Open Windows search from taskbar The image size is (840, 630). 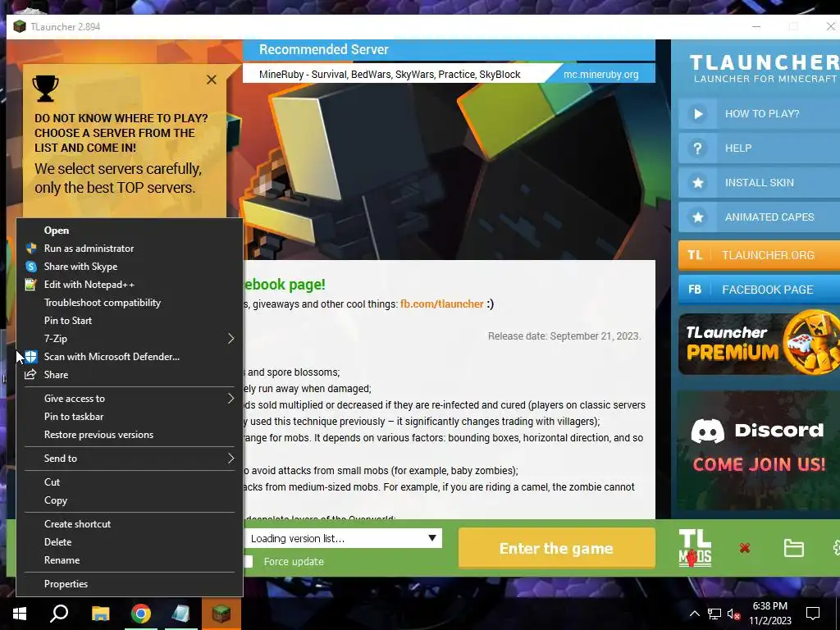59,614
